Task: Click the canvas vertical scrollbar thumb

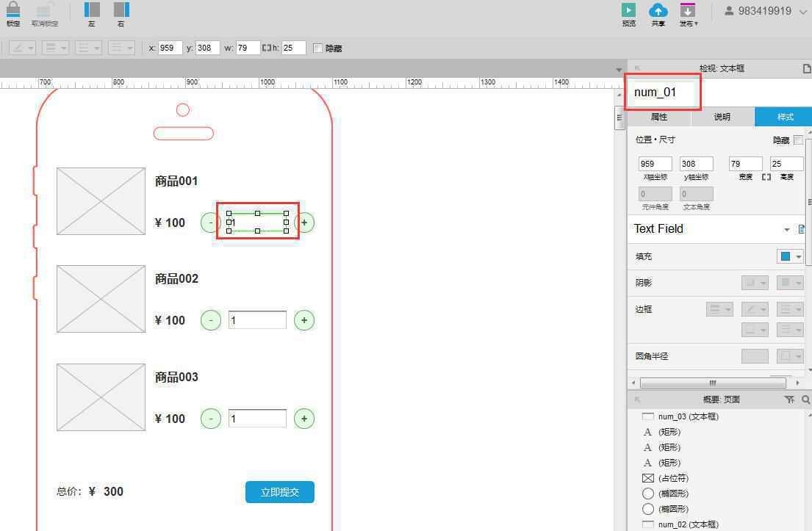Action: 619,118
